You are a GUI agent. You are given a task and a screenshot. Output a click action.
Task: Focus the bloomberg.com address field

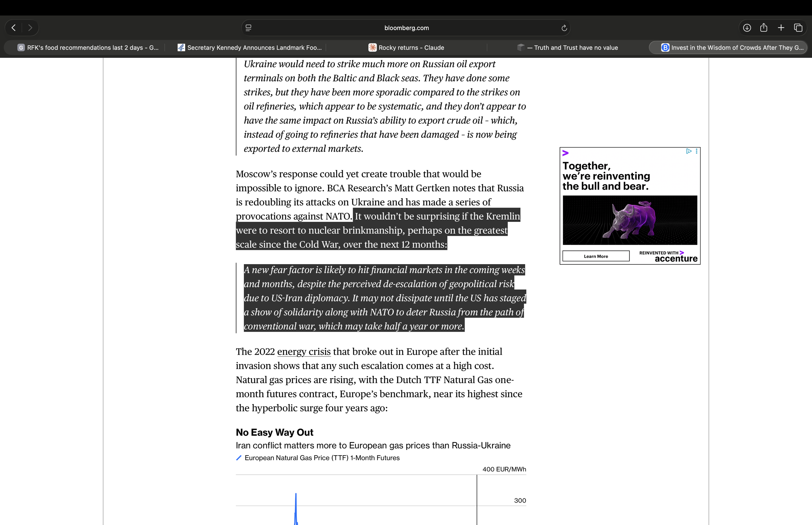coord(406,28)
